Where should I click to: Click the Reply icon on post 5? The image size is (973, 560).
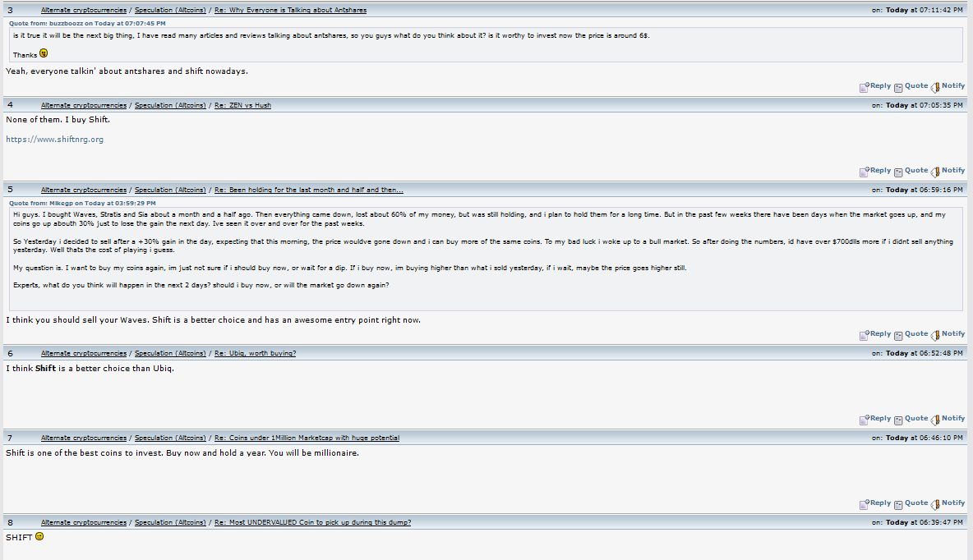click(864, 336)
